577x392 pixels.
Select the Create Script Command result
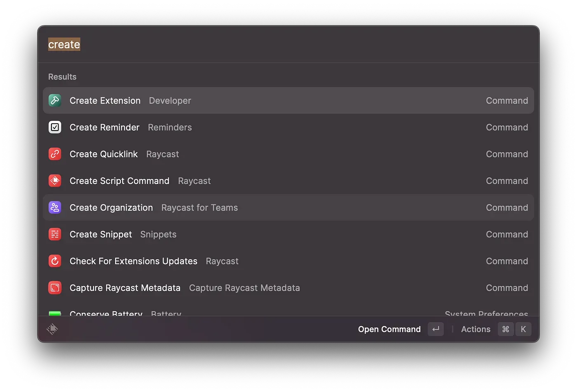[288, 181]
